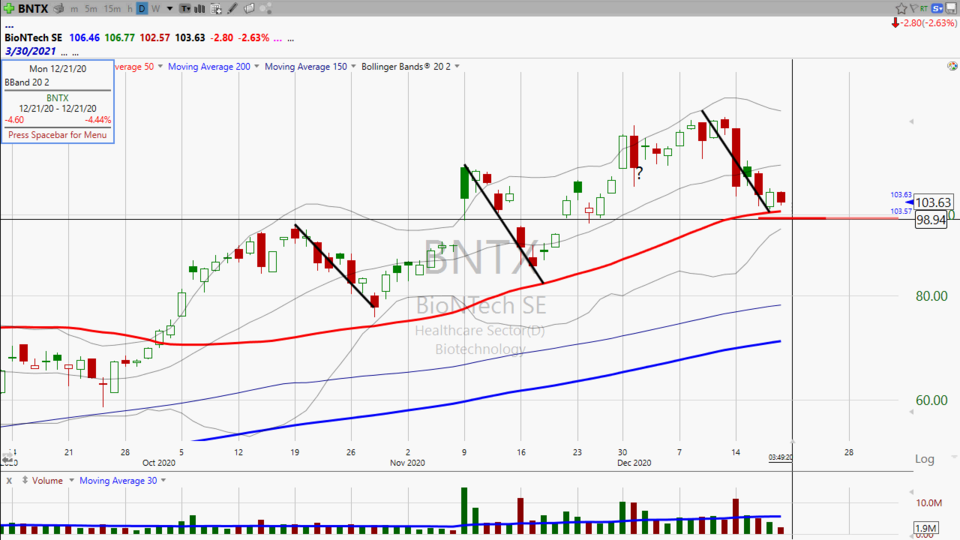Click the star favorite icon

point(901,8)
